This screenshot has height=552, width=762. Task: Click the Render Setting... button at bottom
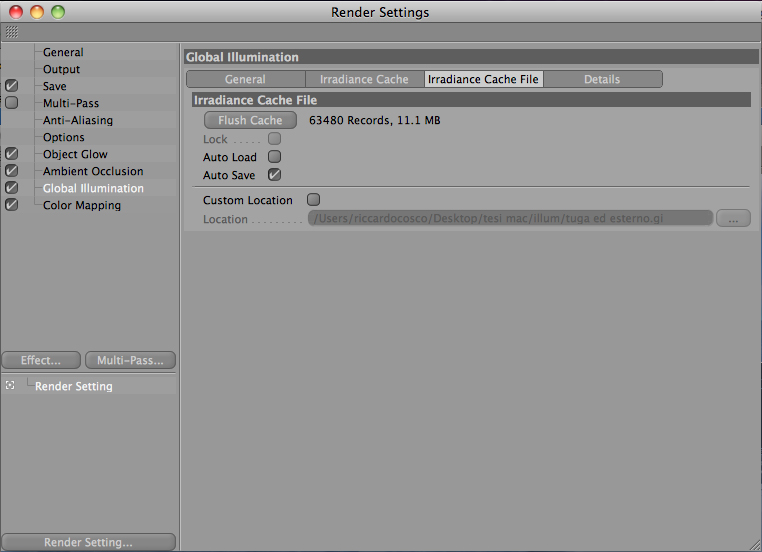[88, 542]
